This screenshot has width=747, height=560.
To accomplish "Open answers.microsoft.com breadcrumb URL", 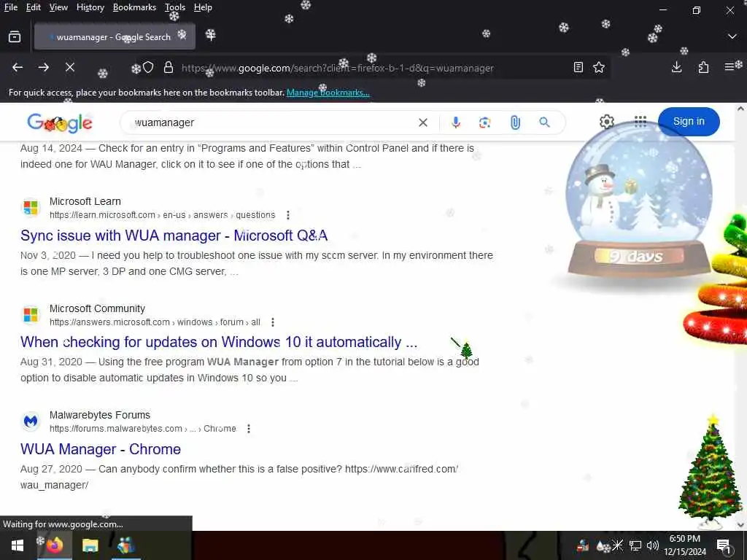I will point(155,322).
